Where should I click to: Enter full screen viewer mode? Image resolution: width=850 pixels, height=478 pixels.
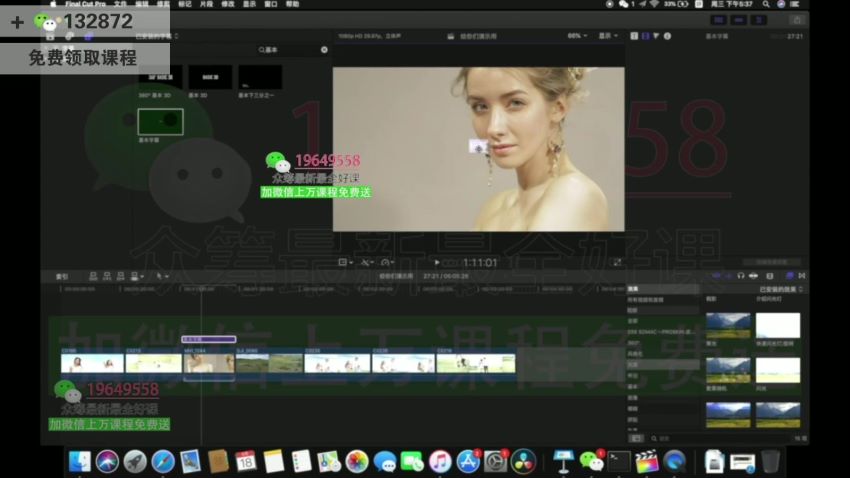point(615,262)
